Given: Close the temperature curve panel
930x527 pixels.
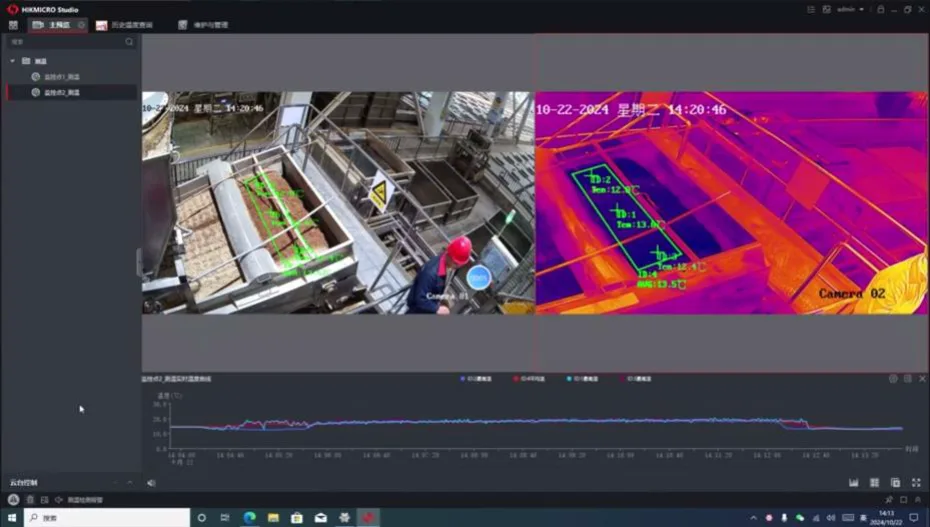Looking at the screenshot, I should [922, 379].
